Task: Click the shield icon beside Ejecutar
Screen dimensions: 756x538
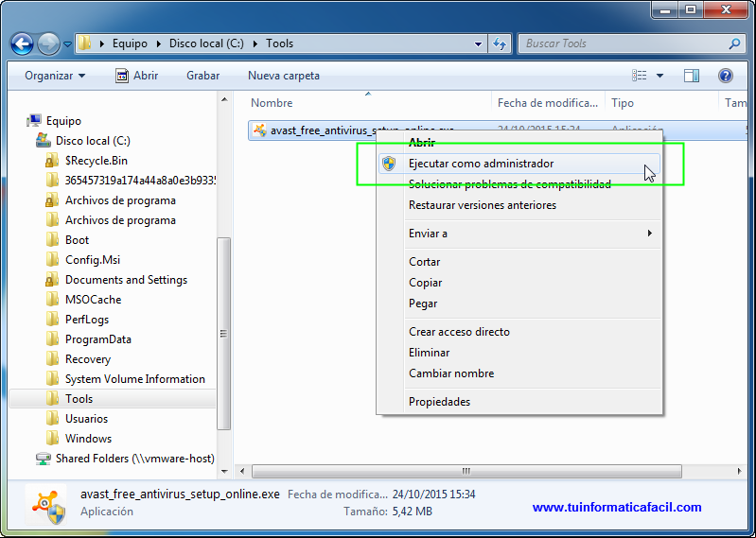Action: pos(389,164)
